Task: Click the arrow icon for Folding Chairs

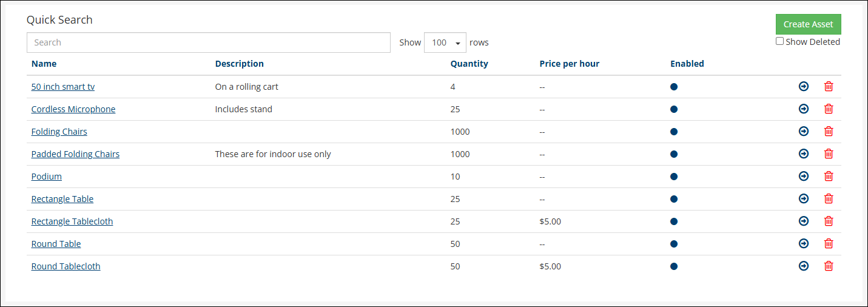Action: click(x=804, y=132)
